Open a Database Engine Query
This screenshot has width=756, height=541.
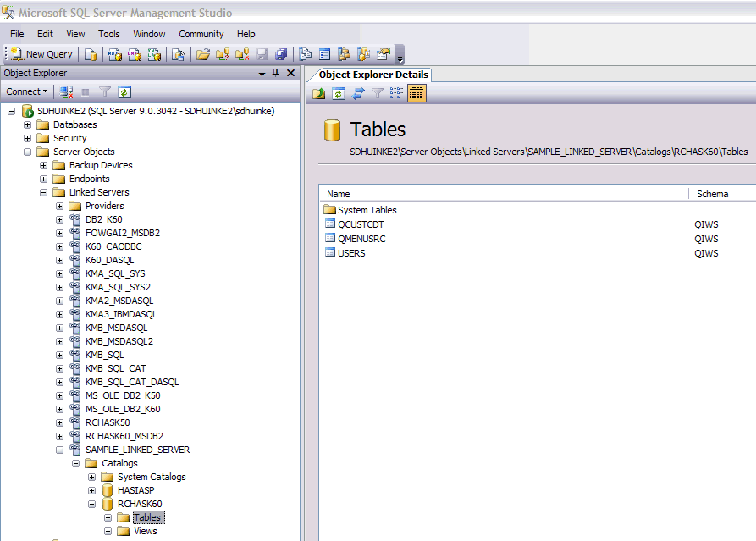point(90,54)
